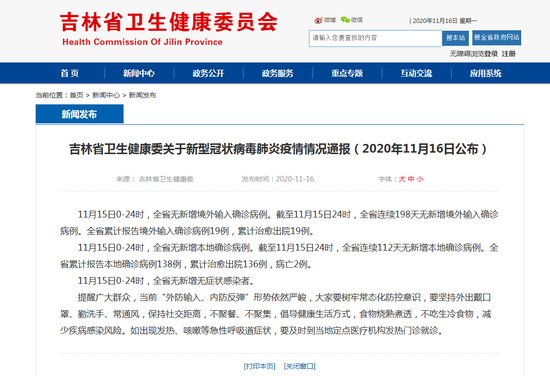Click the 来源 吉林省卫生健康委 source text
The width and height of the screenshot is (550, 376).
(x=155, y=179)
